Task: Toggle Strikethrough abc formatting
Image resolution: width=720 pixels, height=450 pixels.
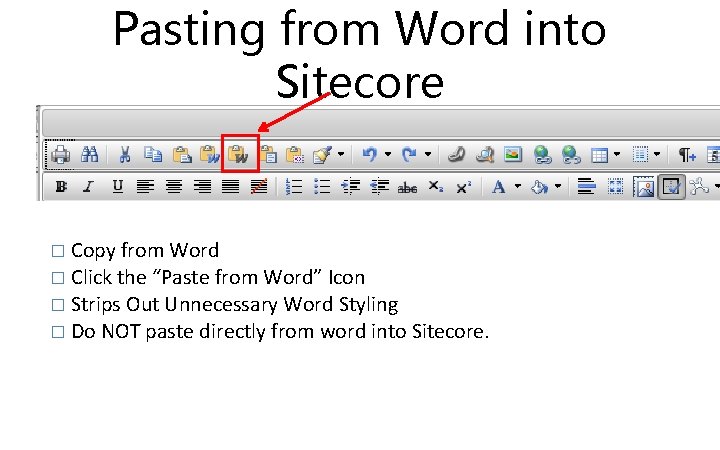Action: (407, 188)
